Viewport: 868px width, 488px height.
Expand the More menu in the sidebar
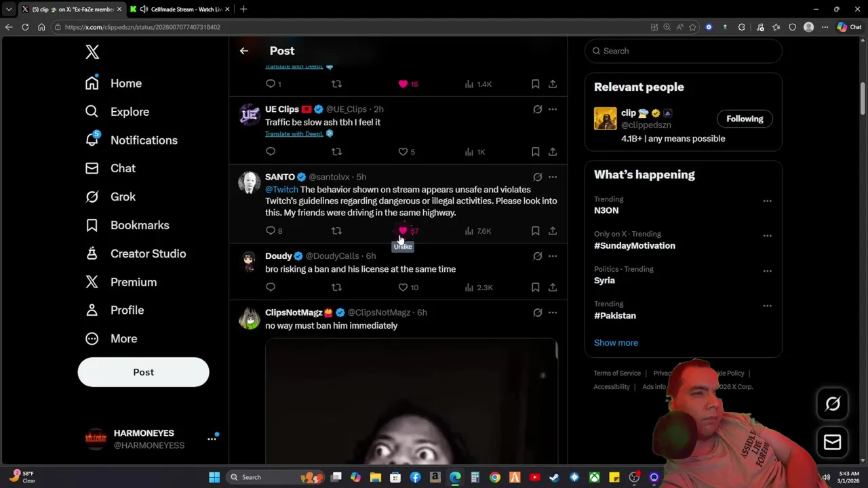click(x=112, y=339)
